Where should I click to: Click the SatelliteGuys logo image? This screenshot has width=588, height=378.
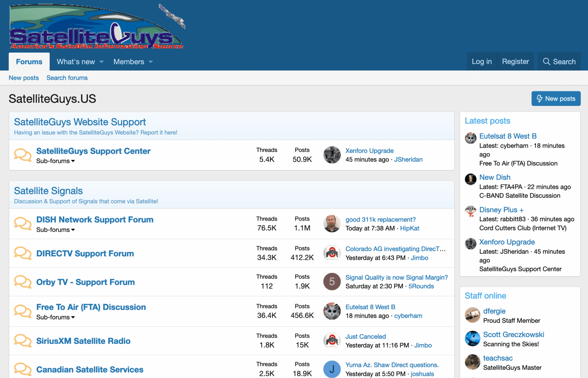[x=97, y=27]
